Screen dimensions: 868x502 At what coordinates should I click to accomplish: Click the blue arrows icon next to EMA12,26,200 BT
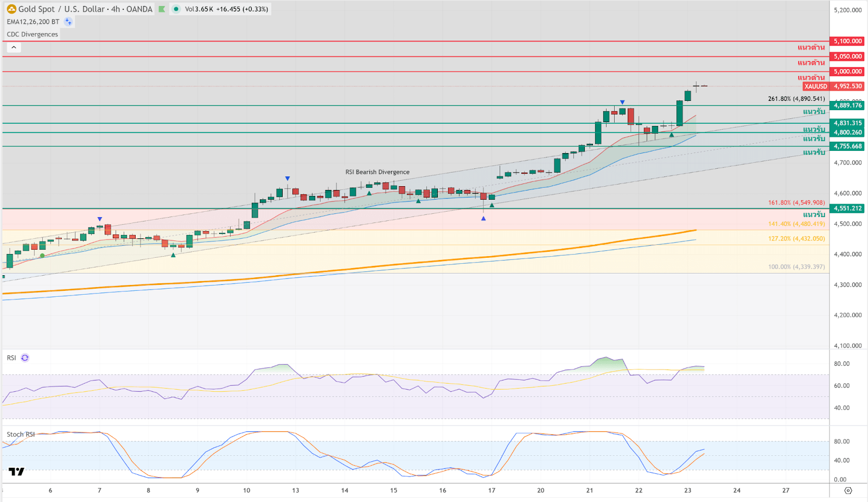coord(68,22)
